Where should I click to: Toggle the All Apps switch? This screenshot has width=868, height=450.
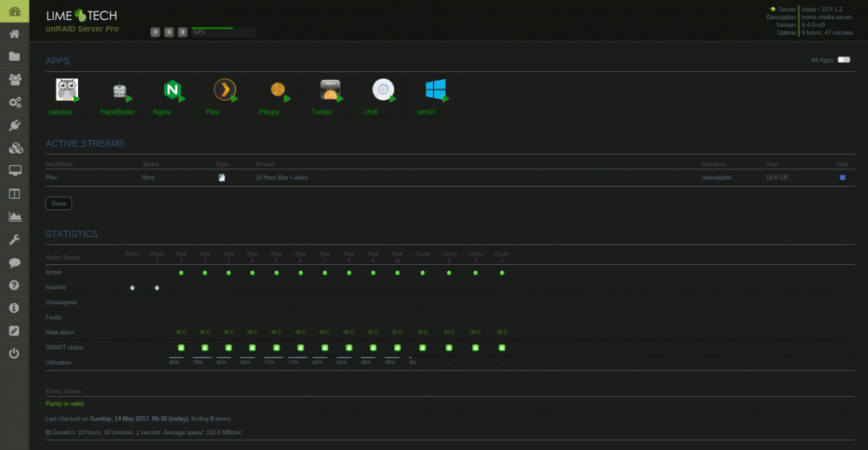[844, 60]
